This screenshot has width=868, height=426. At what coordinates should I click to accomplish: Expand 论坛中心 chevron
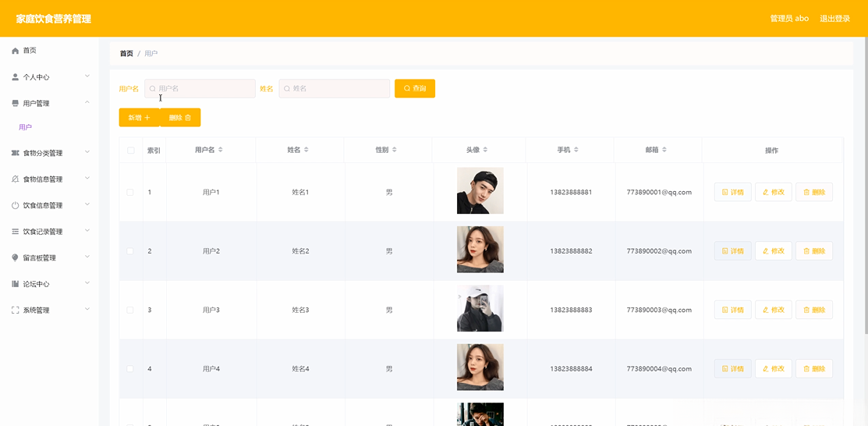point(87,282)
